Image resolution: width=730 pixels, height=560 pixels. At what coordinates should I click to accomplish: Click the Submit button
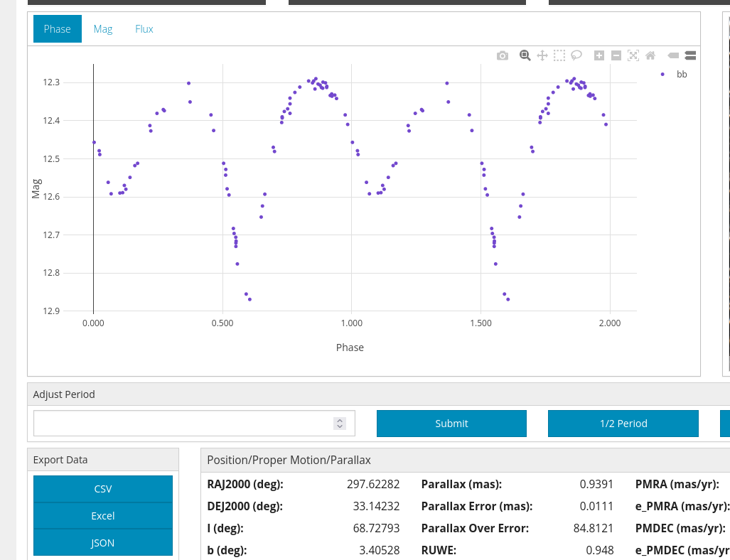coord(451,424)
